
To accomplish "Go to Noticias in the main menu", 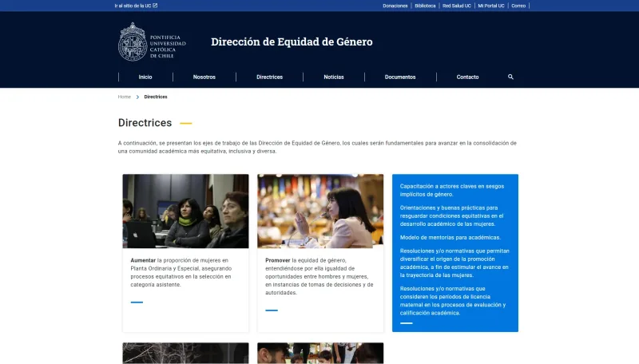I will pos(334,77).
